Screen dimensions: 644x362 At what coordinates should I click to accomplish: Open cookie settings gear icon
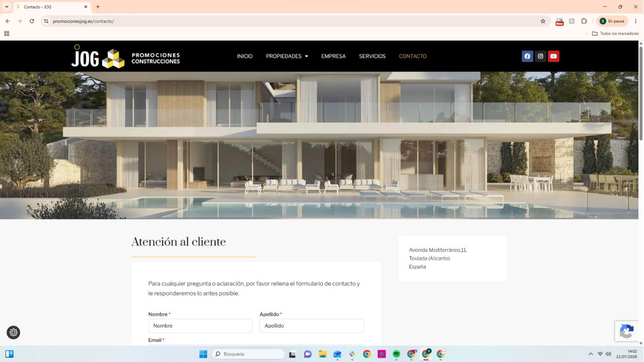[14, 332]
